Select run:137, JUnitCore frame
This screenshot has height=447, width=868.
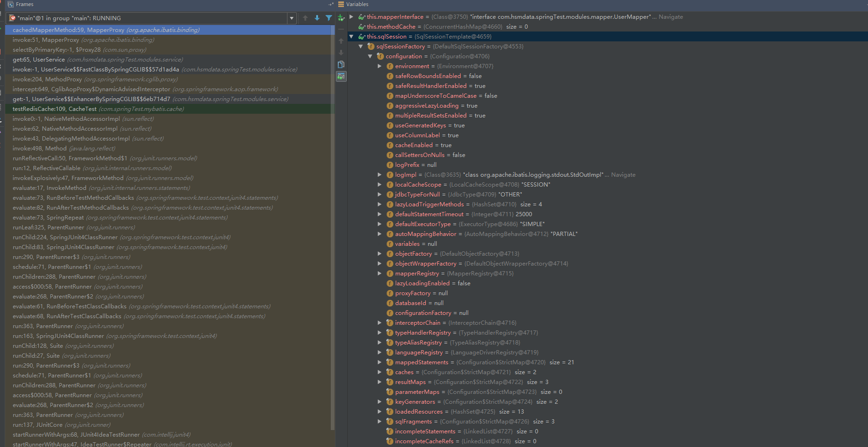(x=168, y=425)
